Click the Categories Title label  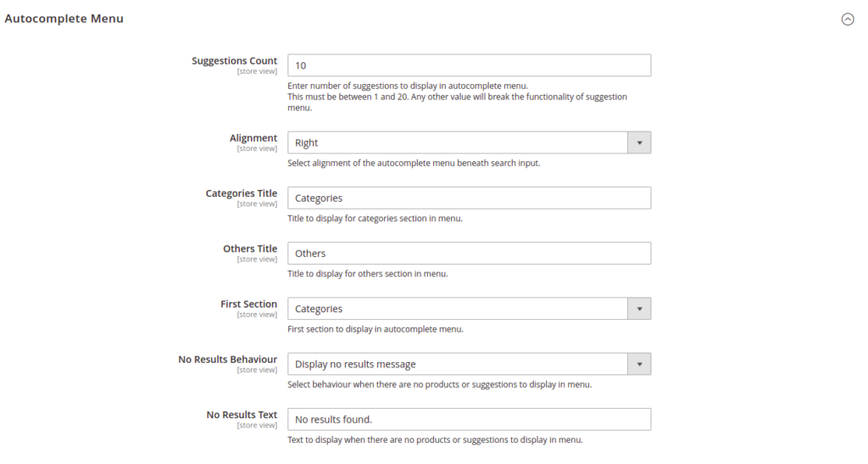click(x=242, y=193)
